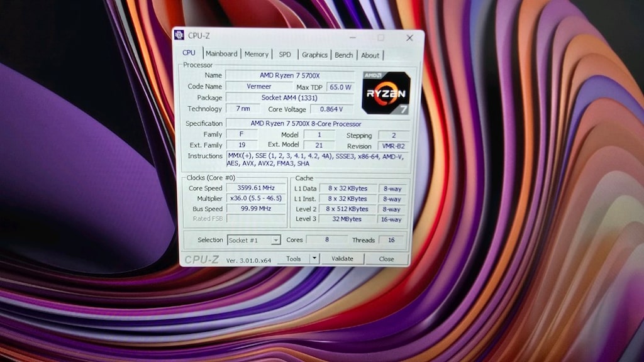
Task: Open the Memory tab
Action: click(257, 54)
